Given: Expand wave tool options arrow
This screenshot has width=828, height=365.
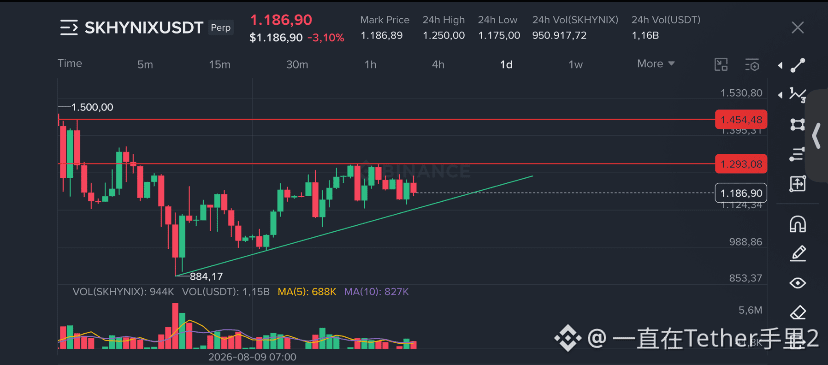Looking at the screenshot, I should pos(780,95).
